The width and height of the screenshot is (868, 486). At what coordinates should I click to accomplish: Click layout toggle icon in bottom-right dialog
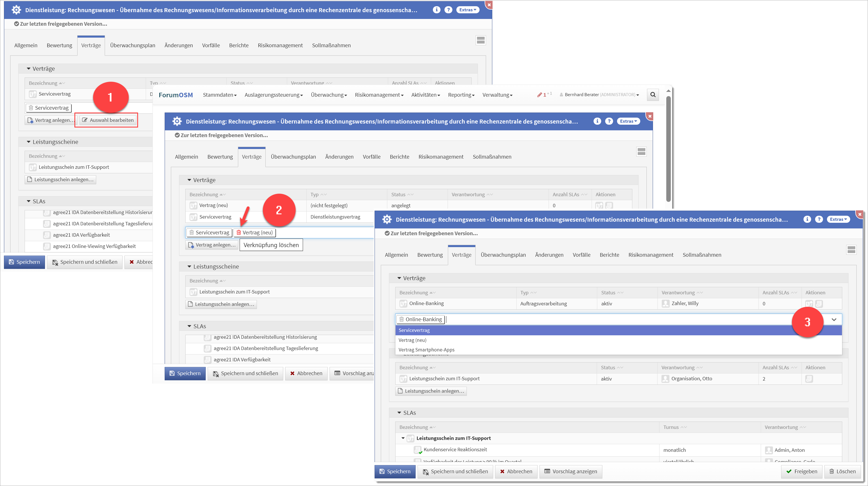[851, 250]
